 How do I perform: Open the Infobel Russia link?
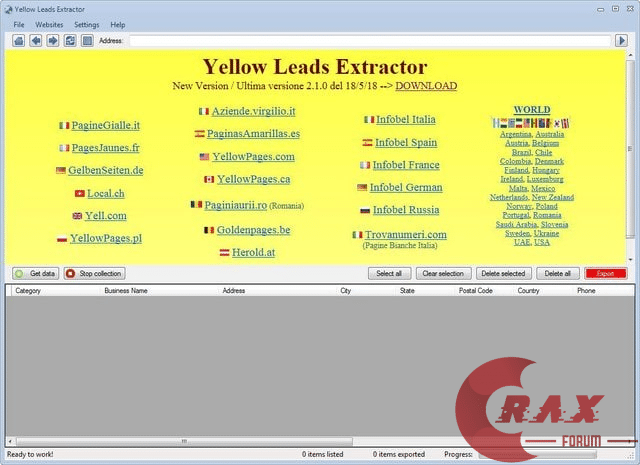(x=406, y=210)
